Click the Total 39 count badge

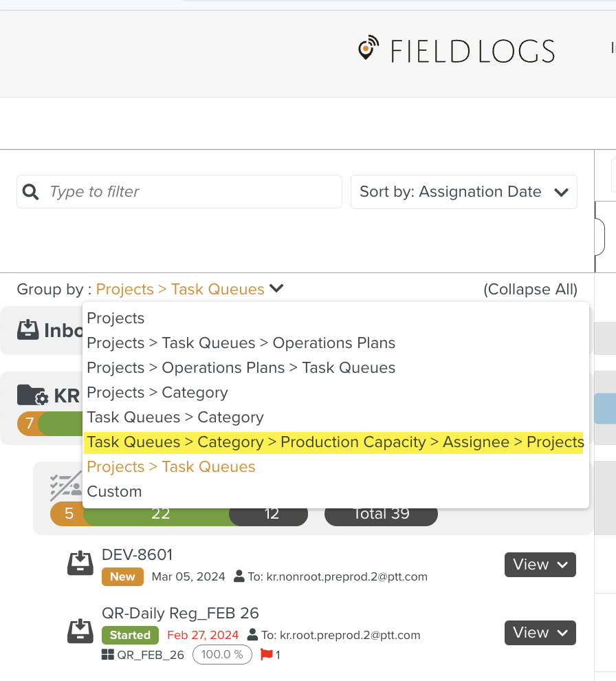(381, 514)
